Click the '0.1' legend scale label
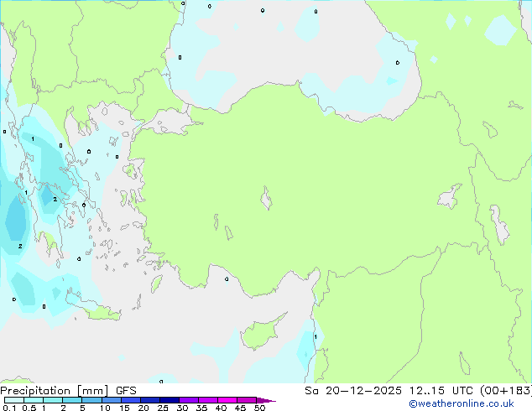Viewport: 532px width, 411px height. [9, 408]
